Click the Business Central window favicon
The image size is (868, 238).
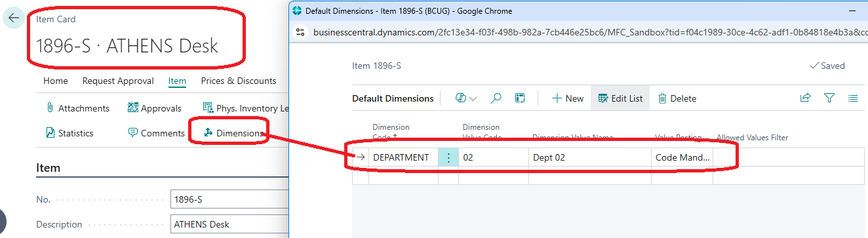pyautogui.click(x=297, y=10)
